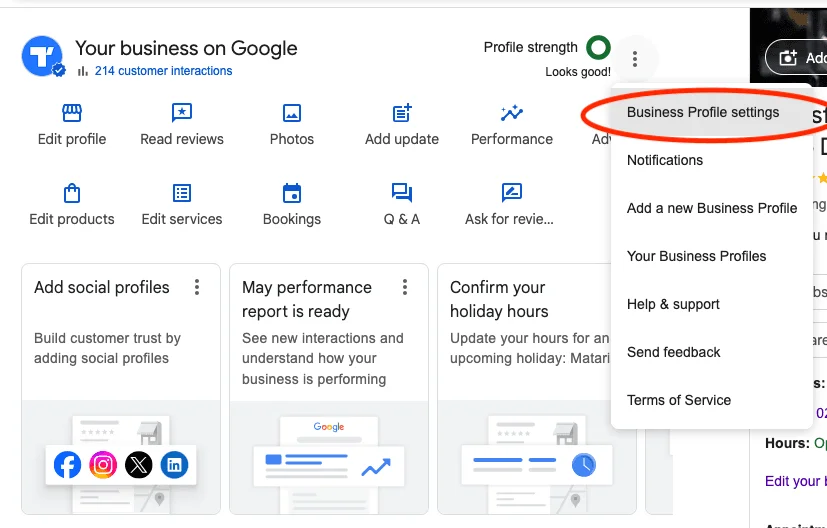
Task: Click May performance report is ready title
Action: tap(307, 300)
